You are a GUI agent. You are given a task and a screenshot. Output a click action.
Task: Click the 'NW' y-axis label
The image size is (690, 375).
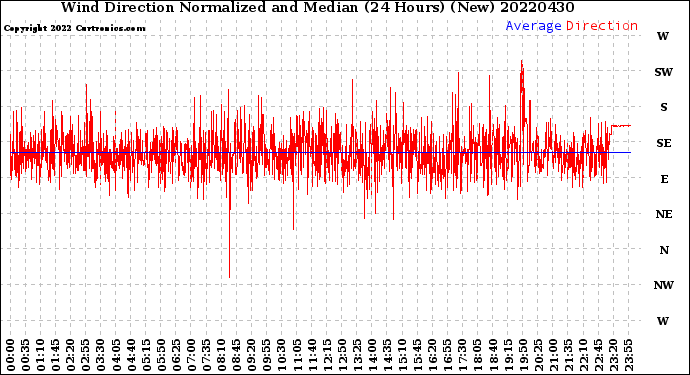(664, 286)
